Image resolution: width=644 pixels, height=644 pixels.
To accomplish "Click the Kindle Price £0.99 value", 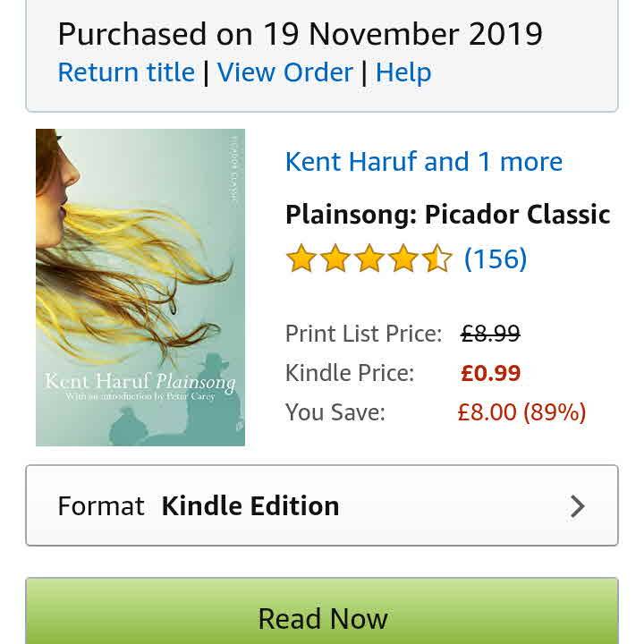I will pyautogui.click(x=490, y=373).
